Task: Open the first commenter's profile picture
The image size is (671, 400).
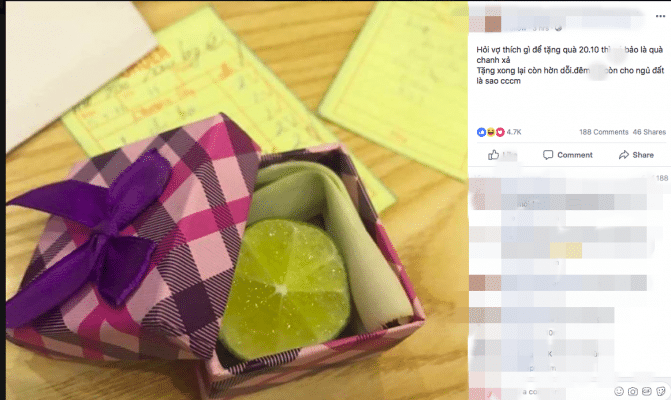Action: [x=485, y=194]
